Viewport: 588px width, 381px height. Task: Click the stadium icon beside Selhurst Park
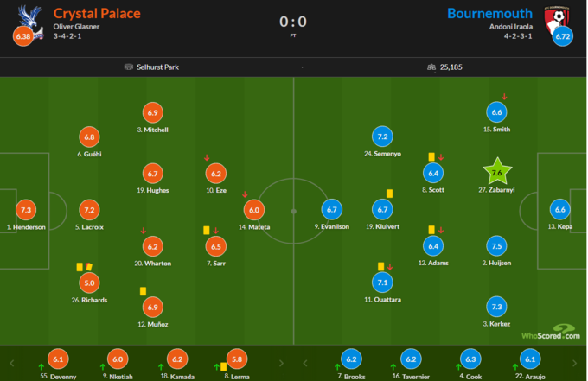pos(129,67)
